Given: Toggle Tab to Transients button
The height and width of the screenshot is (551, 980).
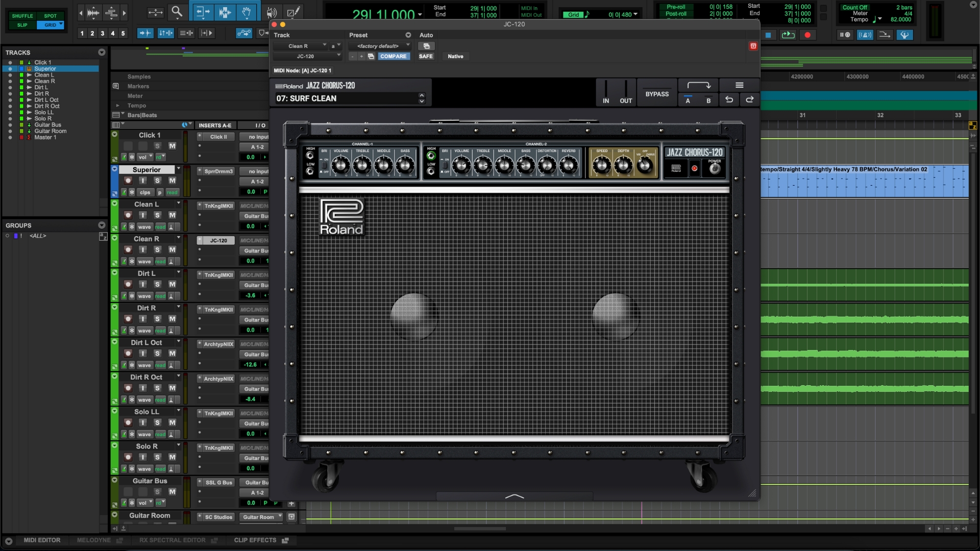Looking at the screenshot, I should (x=145, y=33).
